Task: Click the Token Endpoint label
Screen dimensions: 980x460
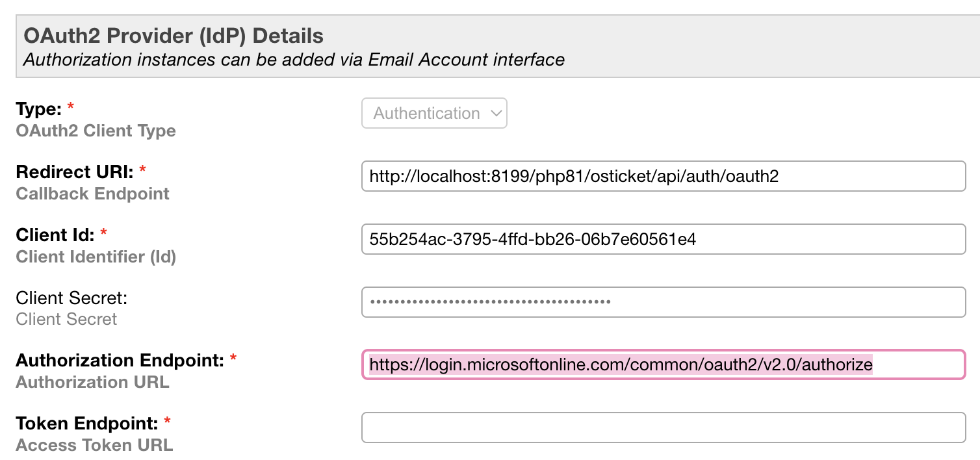Action: click(88, 423)
